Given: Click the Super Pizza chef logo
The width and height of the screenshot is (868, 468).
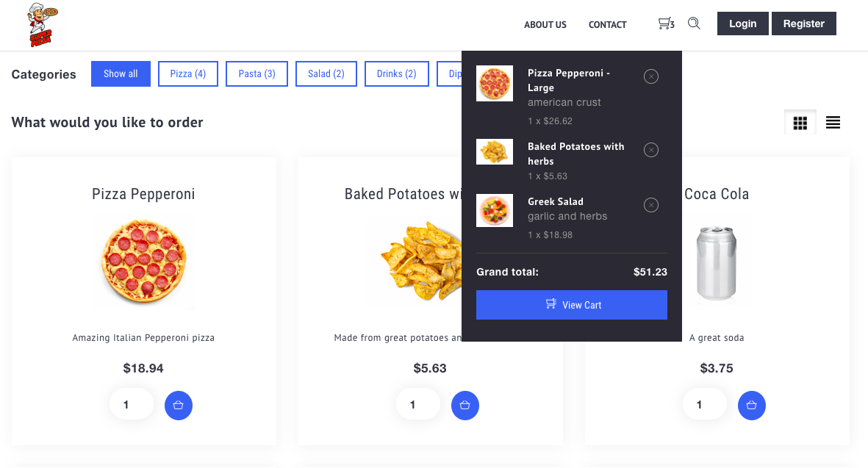Looking at the screenshot, I should [x=43, y=25].
